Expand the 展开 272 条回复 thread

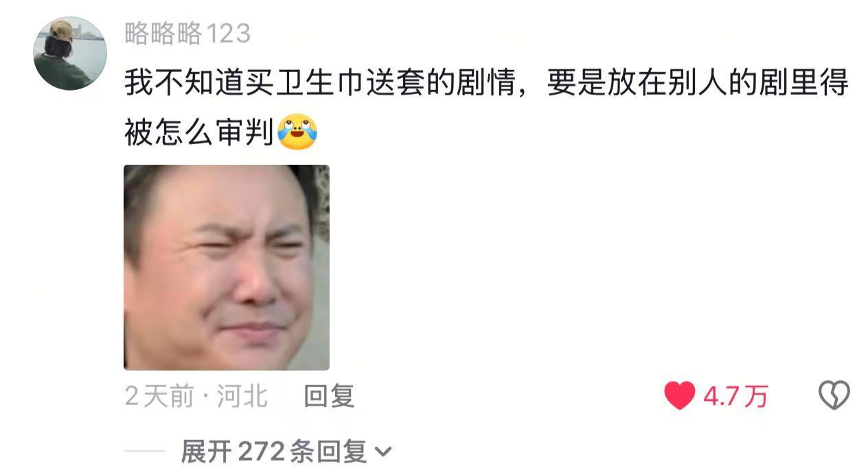[286, 452]
